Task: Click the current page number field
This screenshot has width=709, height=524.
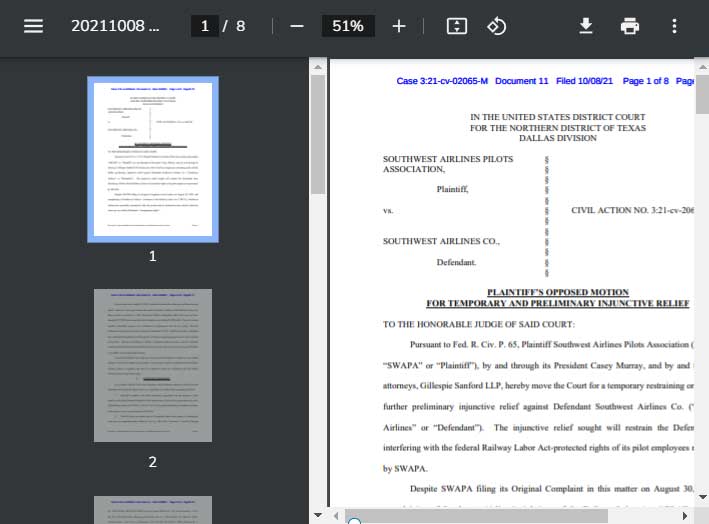Action: click(x=205, y=26)
